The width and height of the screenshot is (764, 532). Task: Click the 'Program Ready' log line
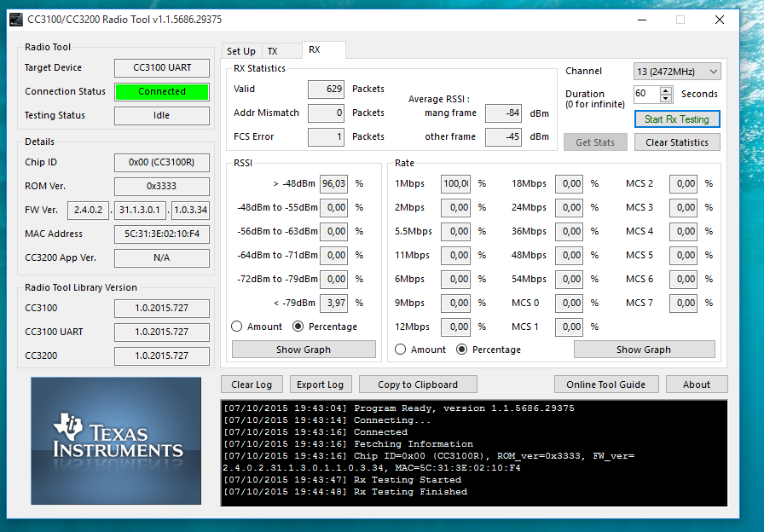coord(399,408)
